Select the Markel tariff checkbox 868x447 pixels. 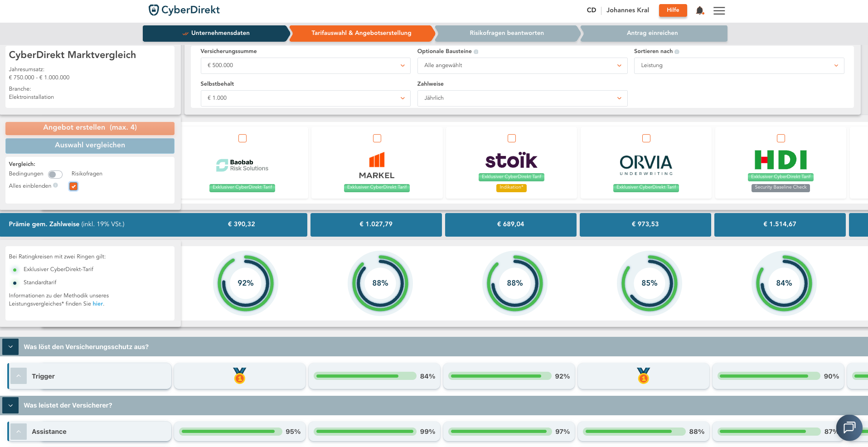tap(377, 138)
